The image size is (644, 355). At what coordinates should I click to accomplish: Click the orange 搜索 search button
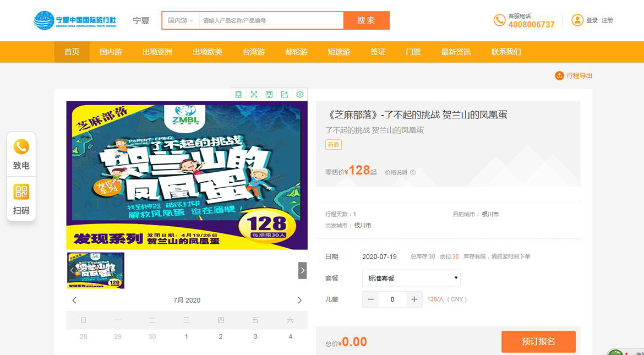point(366,21)
